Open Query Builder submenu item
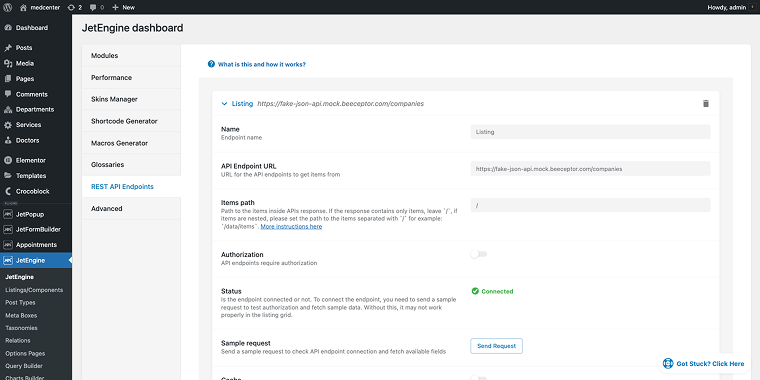 (24, 366)
